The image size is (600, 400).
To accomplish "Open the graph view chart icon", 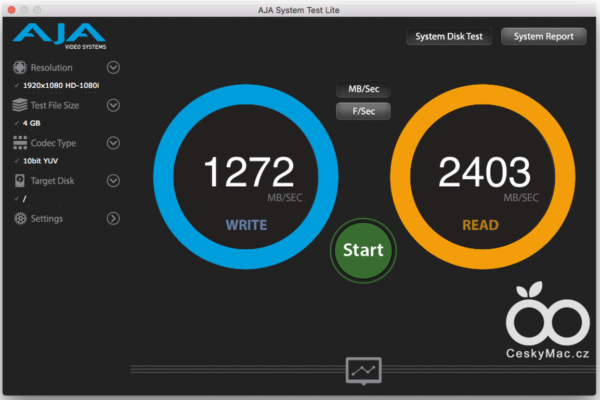I will 363,370.
